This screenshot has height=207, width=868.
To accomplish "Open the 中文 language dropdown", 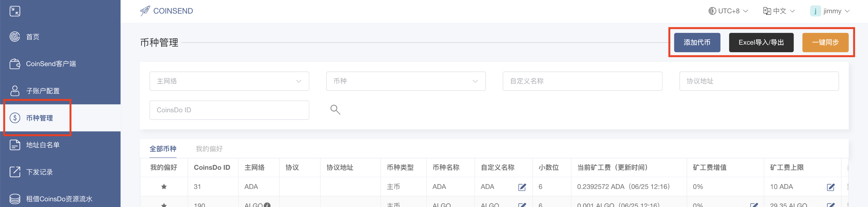I will point(779,11).
